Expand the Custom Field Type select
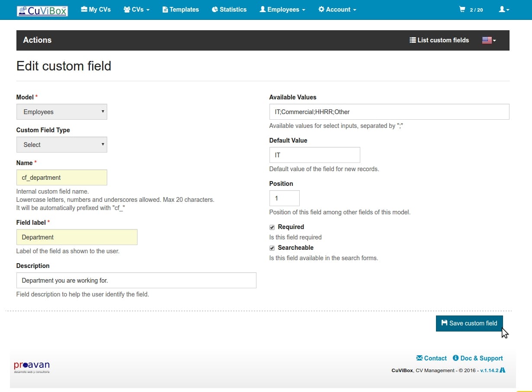 point(61,145)
